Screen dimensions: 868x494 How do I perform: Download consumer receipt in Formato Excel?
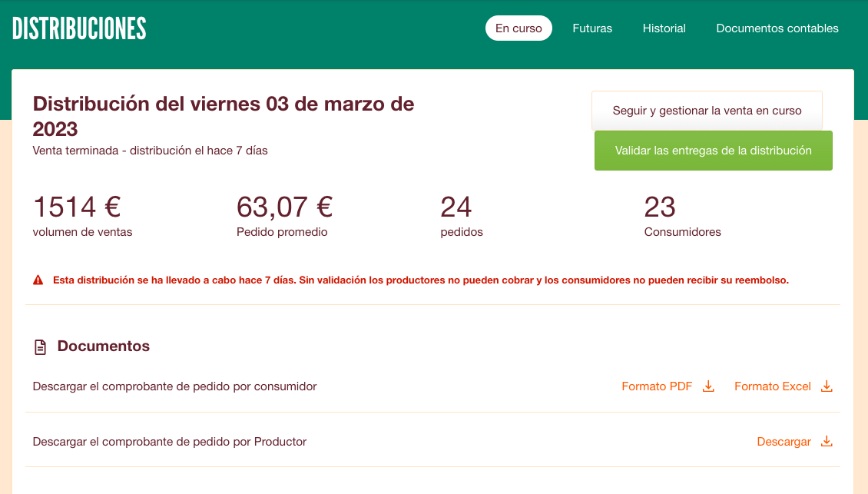click(773, 386)
